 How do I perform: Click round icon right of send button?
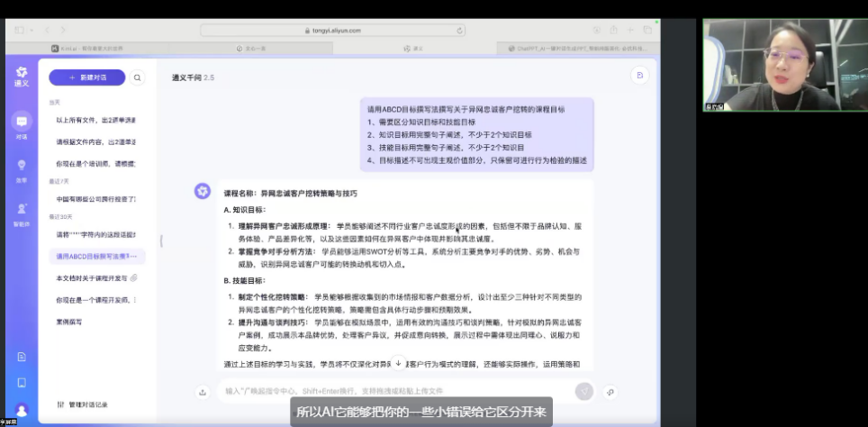pyautogui.click(x=610, y=392)
